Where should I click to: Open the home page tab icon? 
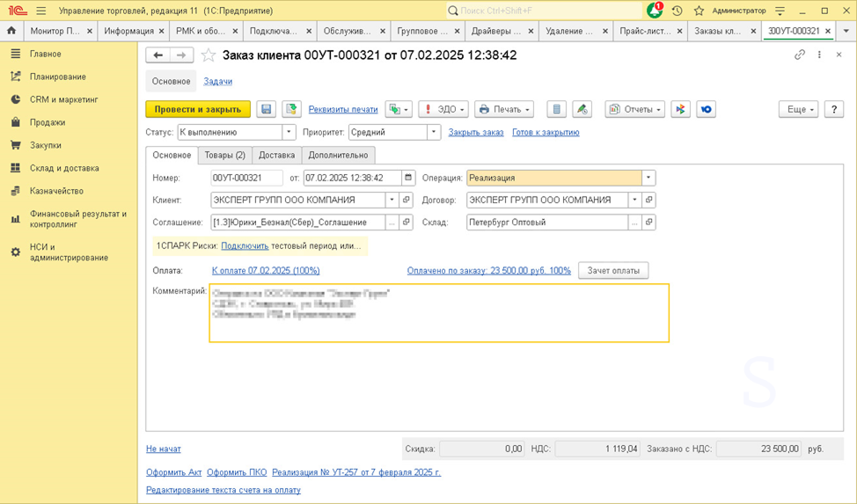11,31
